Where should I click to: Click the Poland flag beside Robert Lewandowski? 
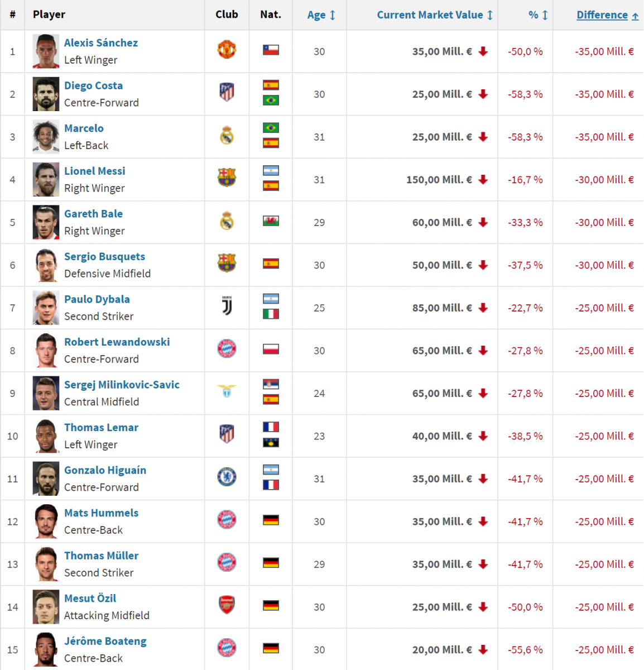coord(271,350)
